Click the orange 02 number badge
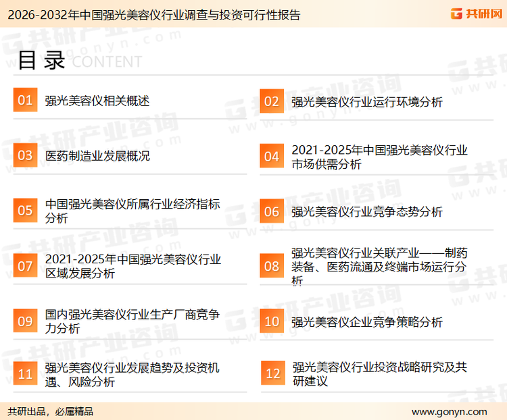The image size is (507, 420). tap(271, 102)
